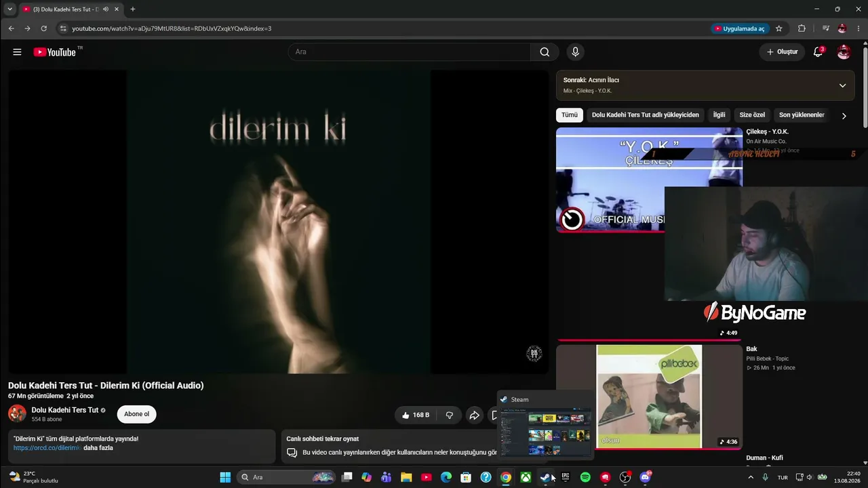Open the YouTube guide hamburger menu
The image size is (868, 488).
tap(17, 52)
